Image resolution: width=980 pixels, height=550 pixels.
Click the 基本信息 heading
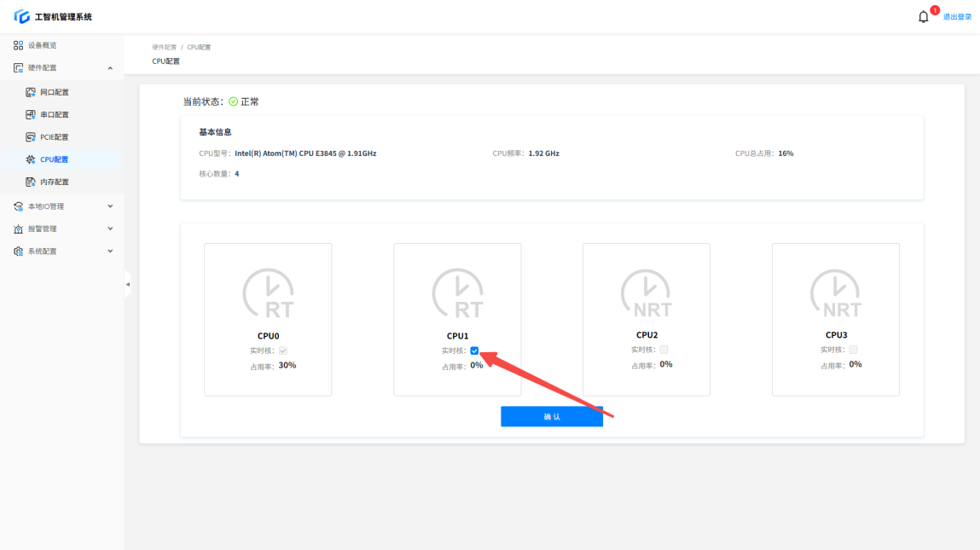tap(215, 132)
